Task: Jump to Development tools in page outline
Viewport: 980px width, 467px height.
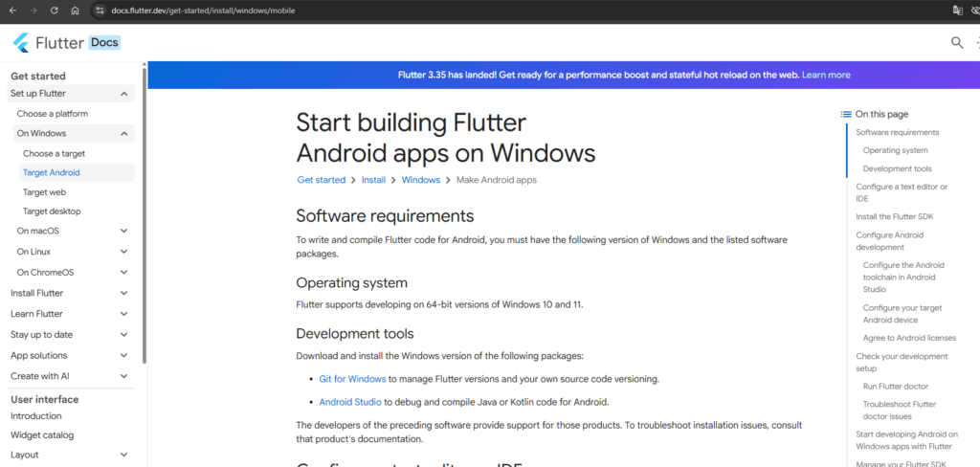Action: click(x=898, y=168)
